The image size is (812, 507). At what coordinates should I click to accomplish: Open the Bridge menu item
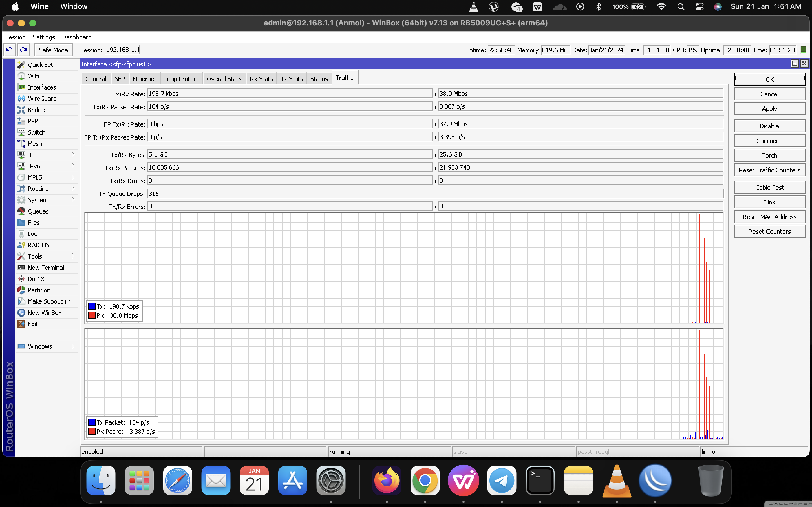pos(36,110)
